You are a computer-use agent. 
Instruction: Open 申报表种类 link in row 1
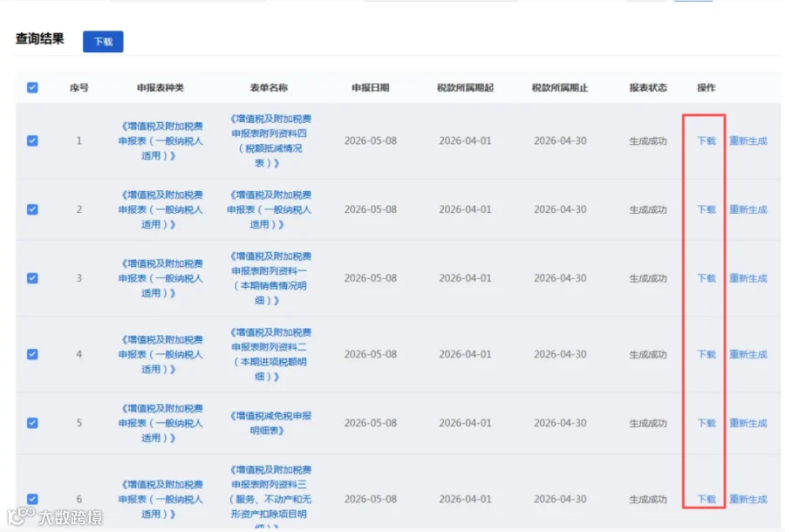(160, 140)
